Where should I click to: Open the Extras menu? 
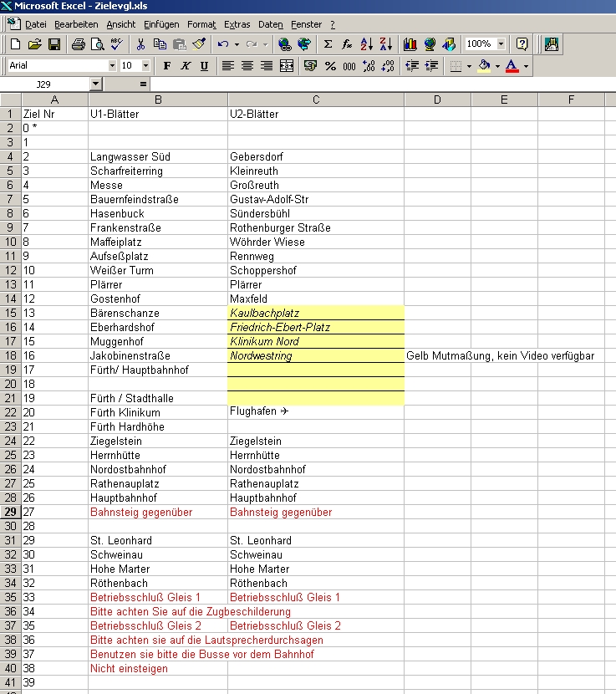[x=237, y=25]
